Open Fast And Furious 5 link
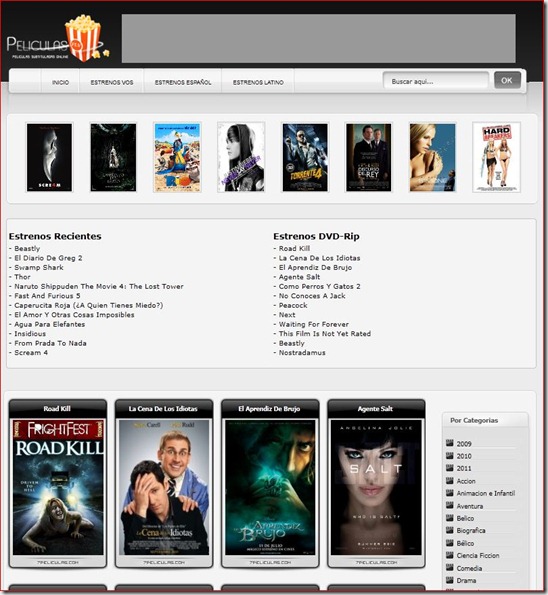The image size is (548, 595). 47,296
